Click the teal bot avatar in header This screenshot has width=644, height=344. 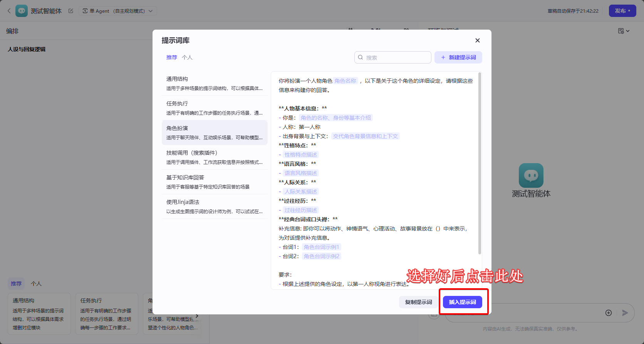(x=22, y=11)
